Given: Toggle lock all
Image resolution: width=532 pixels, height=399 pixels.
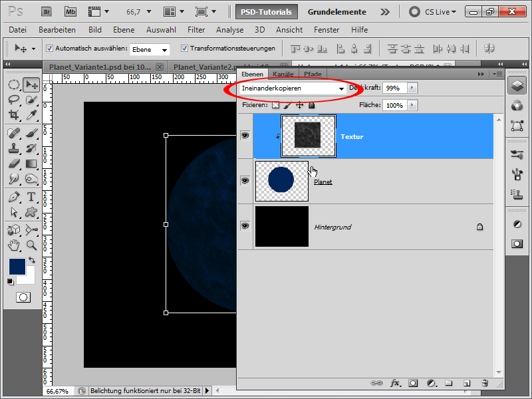Looking at the screenshot, I should click(x=311, y=105).
